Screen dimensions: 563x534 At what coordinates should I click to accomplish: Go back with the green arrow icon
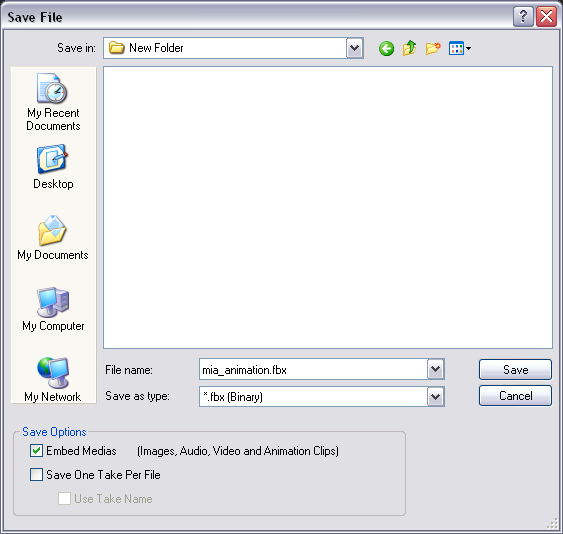(x=386, y=48)
